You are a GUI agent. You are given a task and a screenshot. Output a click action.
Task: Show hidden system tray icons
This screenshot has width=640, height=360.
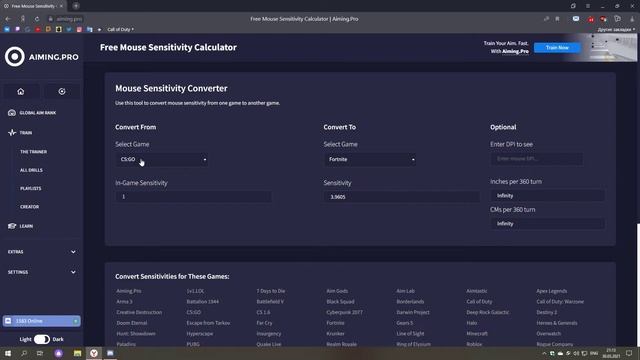click(x=544, y=353)
